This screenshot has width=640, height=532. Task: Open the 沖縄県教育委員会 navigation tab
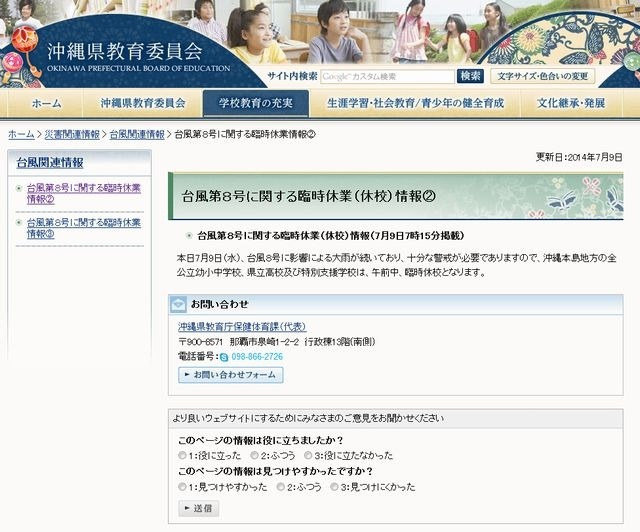click(143, 103)
